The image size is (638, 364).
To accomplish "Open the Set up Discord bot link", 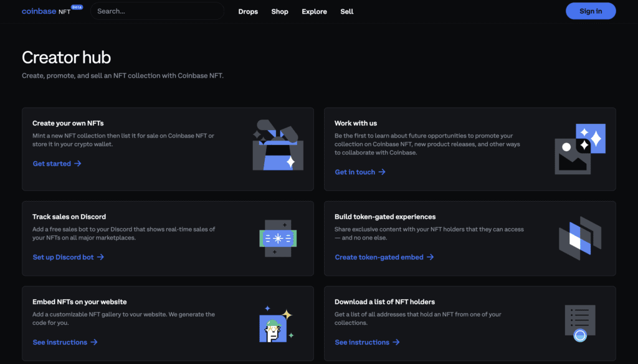I will [x=63, y=257].
